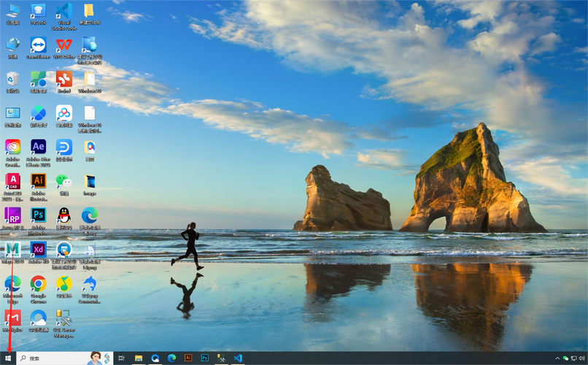
Task: Click into the taskbar search box
Action: [65, 358]
